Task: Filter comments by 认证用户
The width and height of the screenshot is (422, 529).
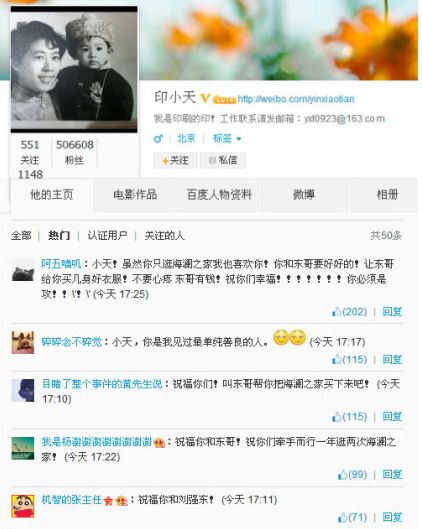Action: coord(107,235)
